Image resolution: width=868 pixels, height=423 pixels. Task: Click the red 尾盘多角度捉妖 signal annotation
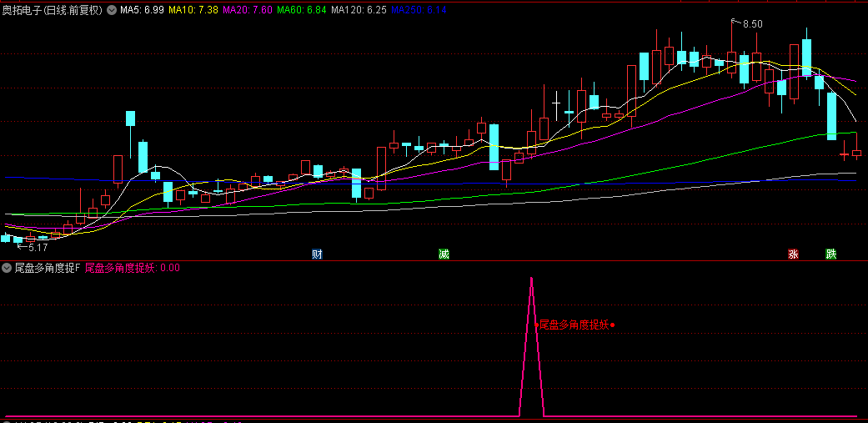point(574,325)
